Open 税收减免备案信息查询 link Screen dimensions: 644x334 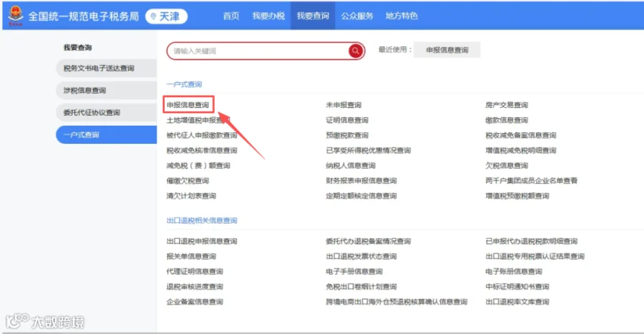521,135
